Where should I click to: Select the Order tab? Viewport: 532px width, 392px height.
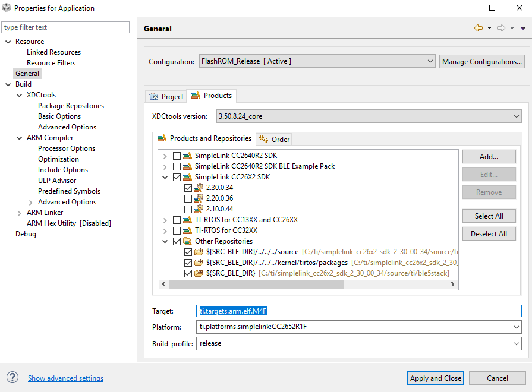point(274,140)
